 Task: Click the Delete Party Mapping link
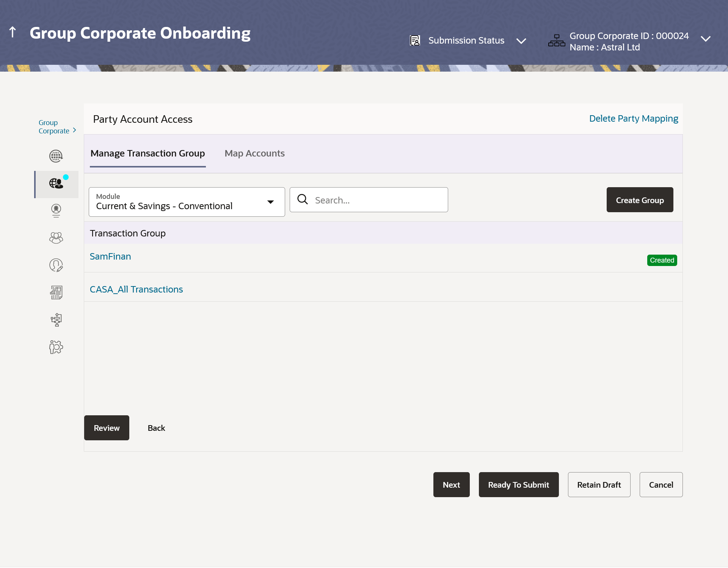633,119
